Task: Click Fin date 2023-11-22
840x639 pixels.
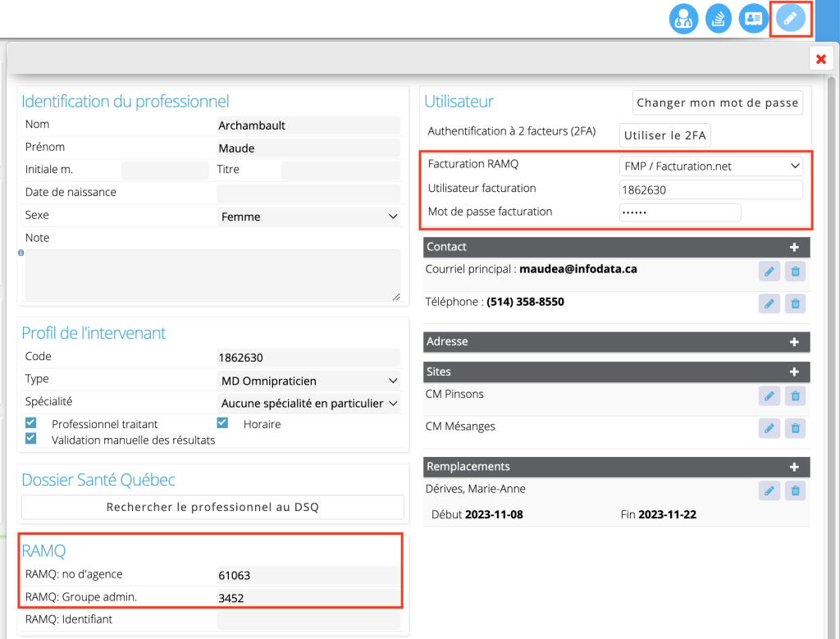Action: tap(668, 515)
